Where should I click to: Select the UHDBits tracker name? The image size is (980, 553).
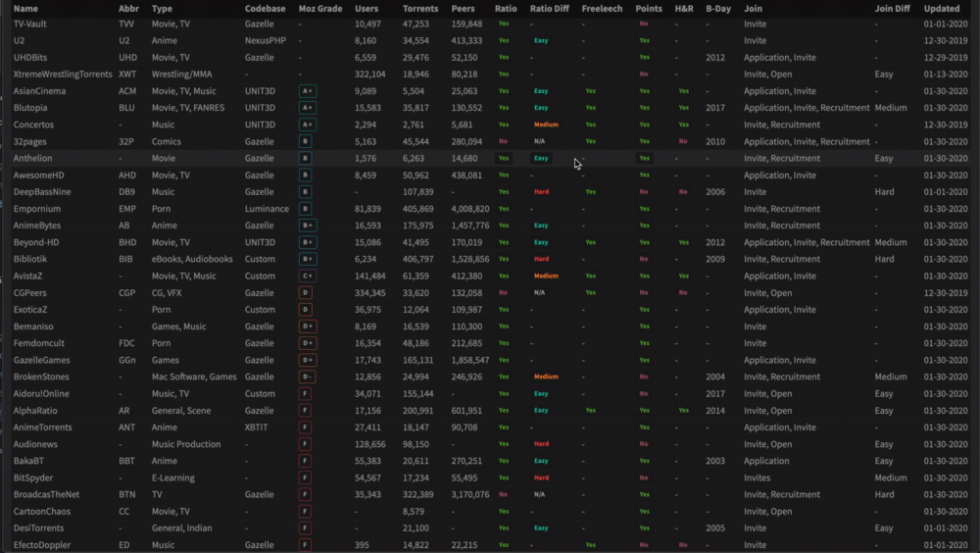[30, 58]
